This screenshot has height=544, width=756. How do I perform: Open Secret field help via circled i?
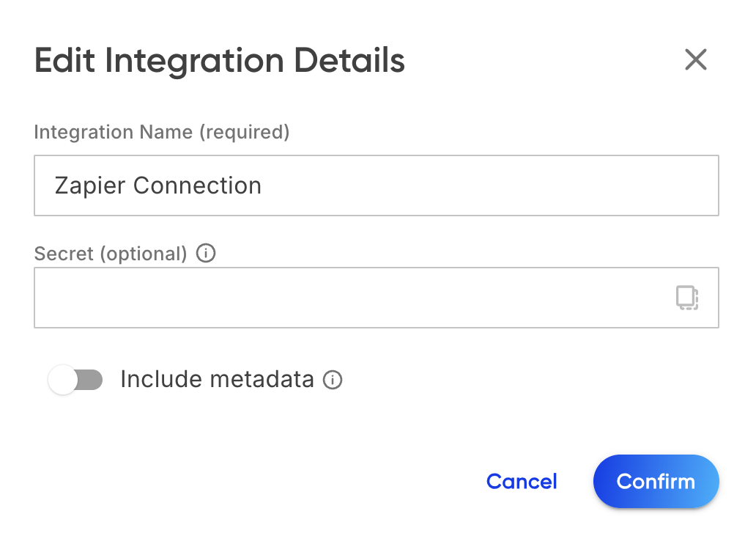(206, 253)
